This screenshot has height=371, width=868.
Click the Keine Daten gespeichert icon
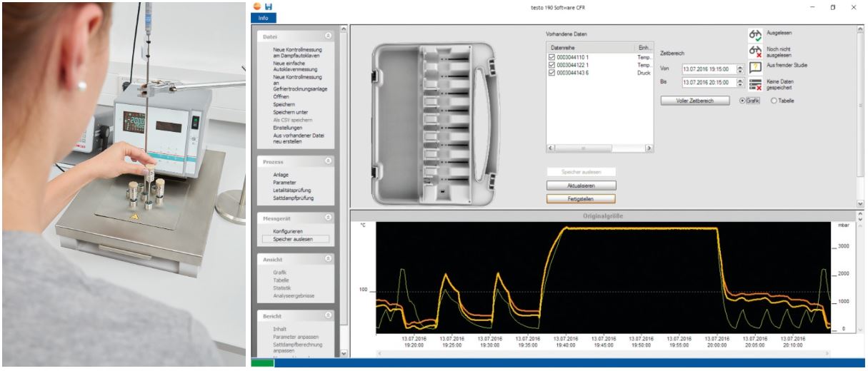(x=755, y=84)
